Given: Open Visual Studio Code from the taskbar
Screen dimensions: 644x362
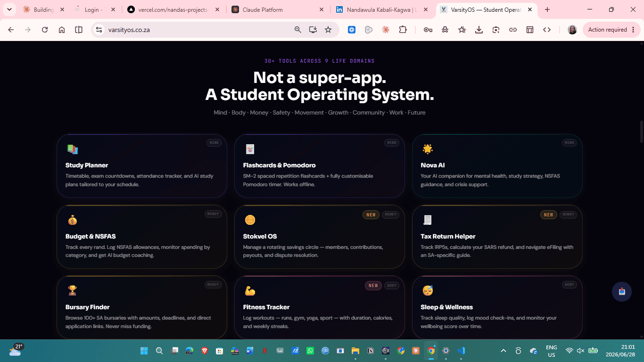Looking at the screenshot, I should coord(461,351).
